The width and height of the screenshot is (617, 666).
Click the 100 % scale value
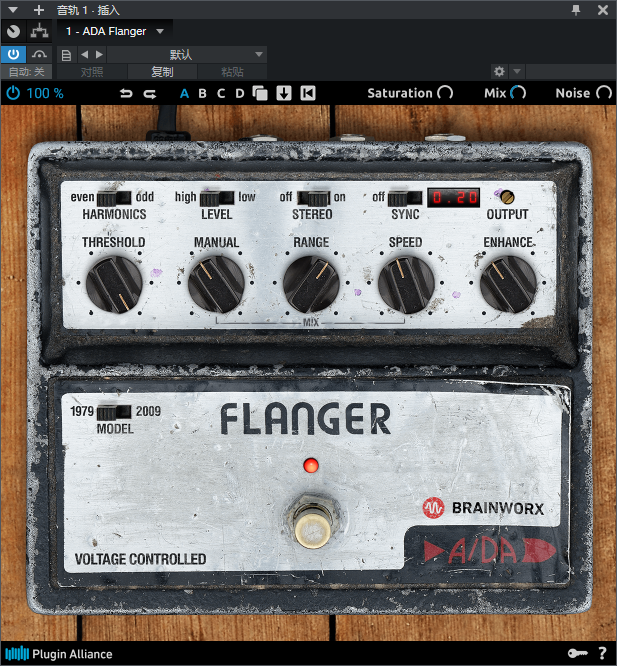(x=45, y=93)
